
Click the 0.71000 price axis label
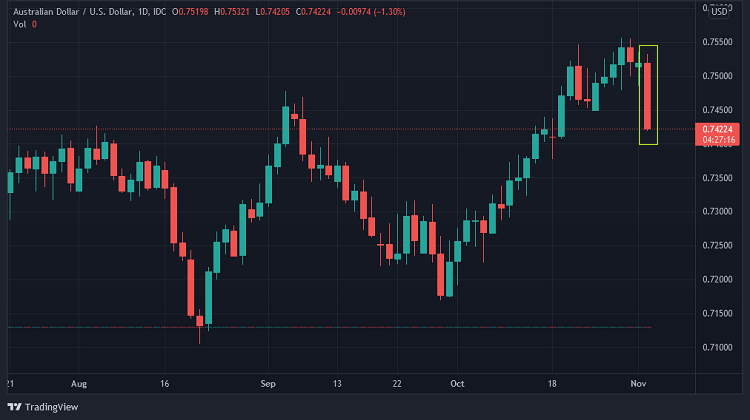[717, 347]
